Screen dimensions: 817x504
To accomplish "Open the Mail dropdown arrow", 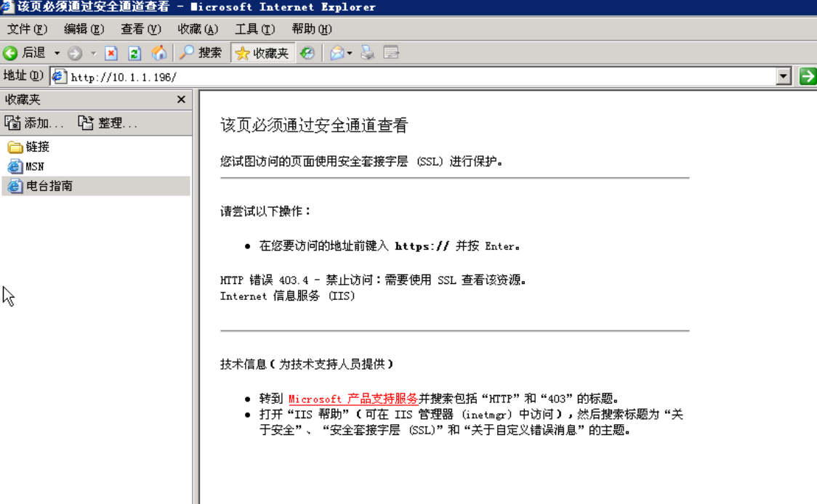I will [x=350, y=53].
